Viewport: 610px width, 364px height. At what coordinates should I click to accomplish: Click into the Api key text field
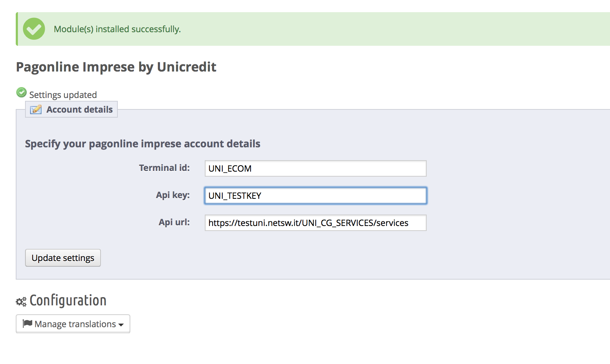(x=315, y=196)
